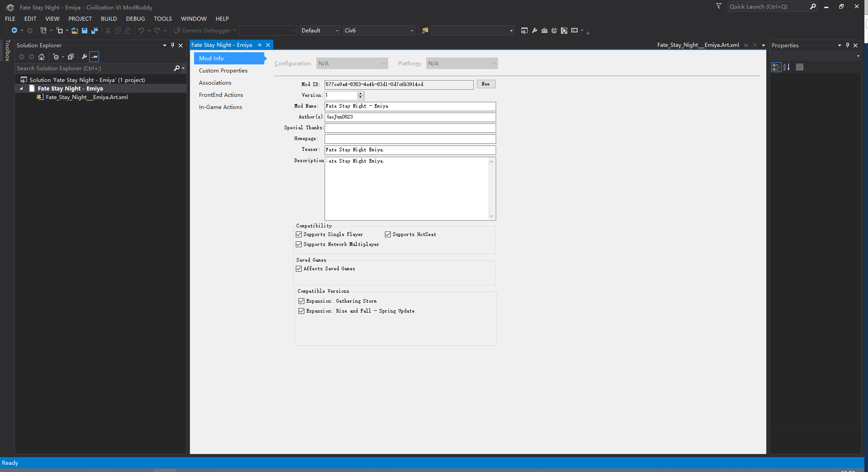
Task: Click the window layout icon next to the refresh-style icon
Action: coord(564,30)
